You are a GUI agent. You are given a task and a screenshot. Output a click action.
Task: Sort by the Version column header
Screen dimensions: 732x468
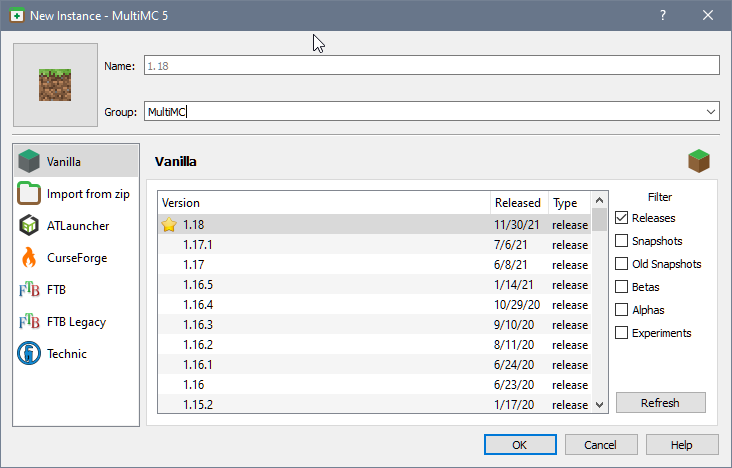[x=324, y=203]
